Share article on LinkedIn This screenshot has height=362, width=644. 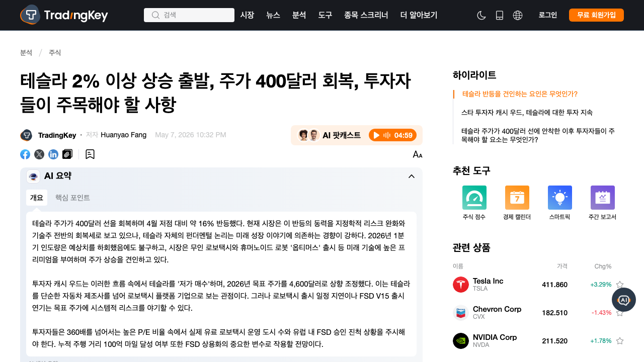click(53, 154)
